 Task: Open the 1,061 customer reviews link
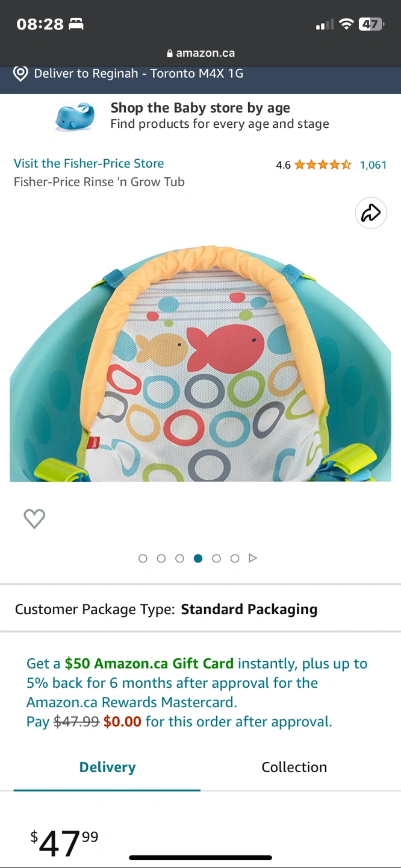pyautogui.click(x=373, y=165)
